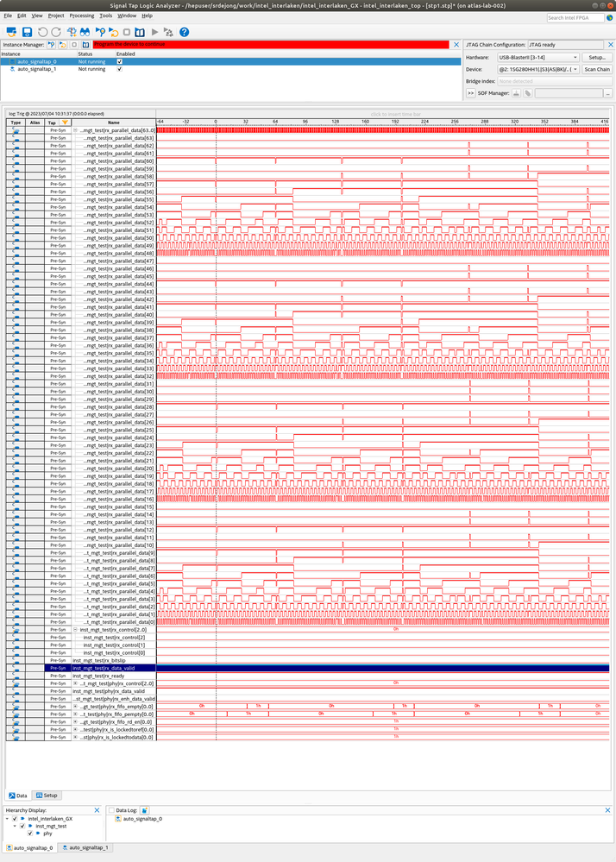Image resolution: width=616 pixels, height=862 pixels.
Task: Click Instance Manager Run Analysis icon
Action: click(x=51, y=45)
